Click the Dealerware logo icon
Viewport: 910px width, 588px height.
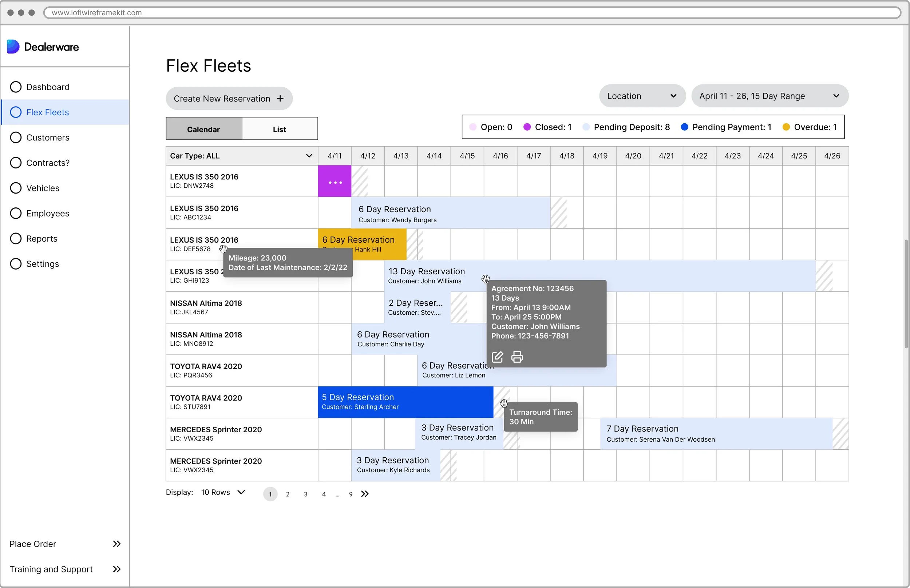click(13, 47)
